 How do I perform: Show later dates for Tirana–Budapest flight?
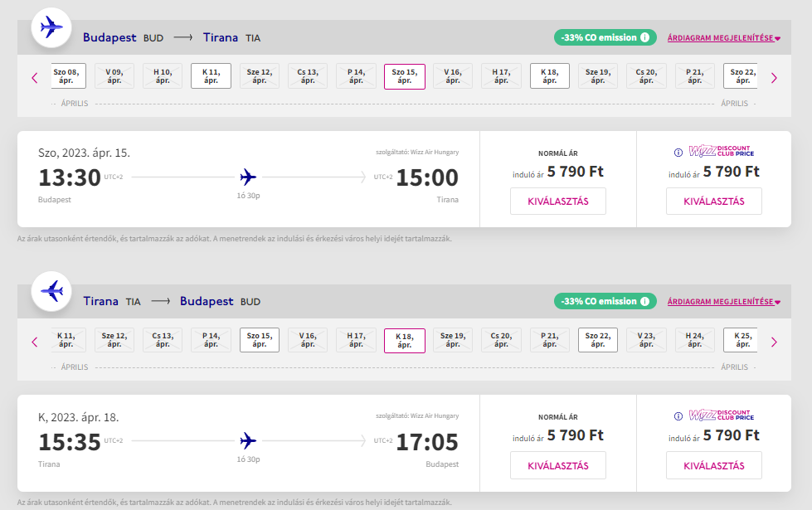(x=774, y=342)
